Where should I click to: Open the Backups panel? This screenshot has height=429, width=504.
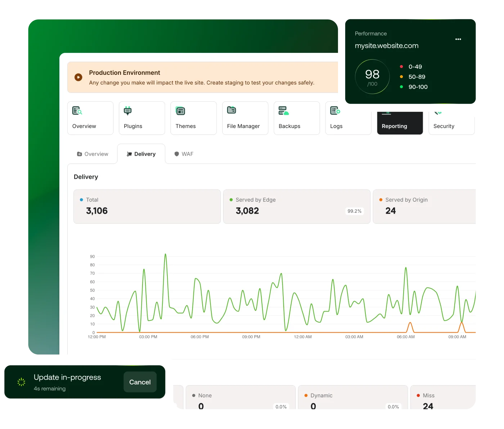(283, 110)
